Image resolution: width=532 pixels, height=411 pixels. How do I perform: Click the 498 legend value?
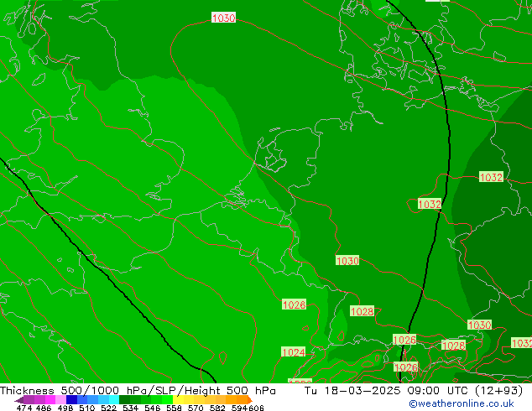click(65, 408)
